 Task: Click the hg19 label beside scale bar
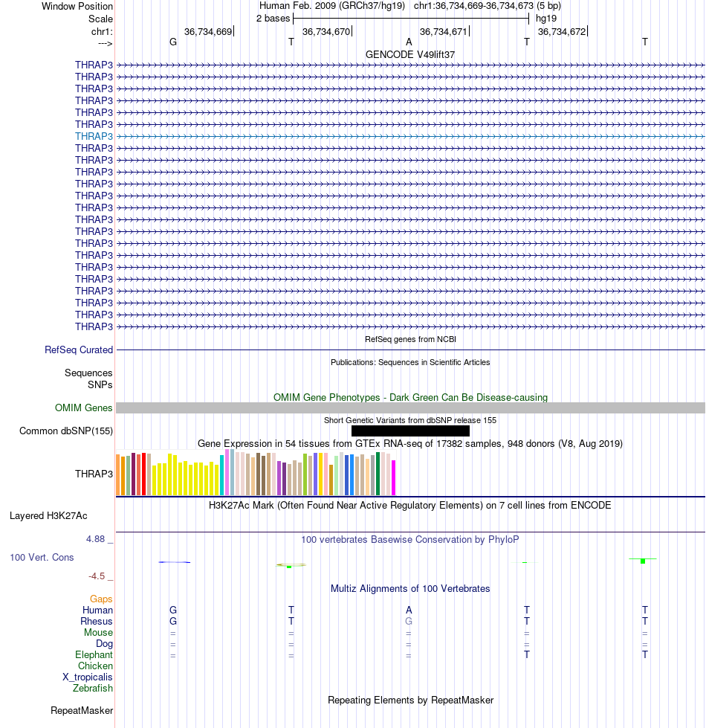[x=546, y=19]
